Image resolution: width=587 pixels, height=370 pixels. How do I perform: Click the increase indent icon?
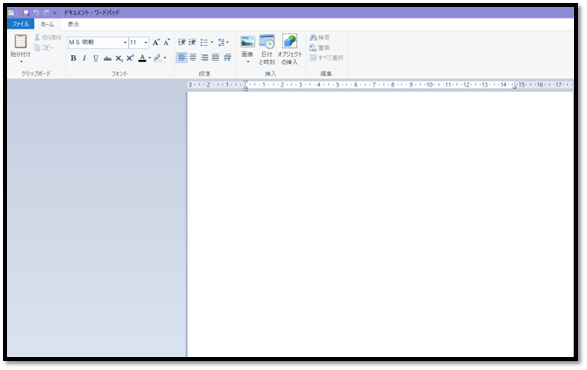(192, 42)
